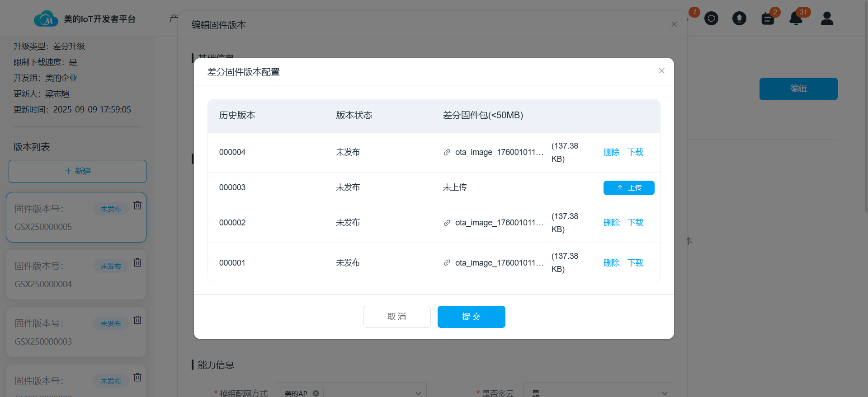Open ota_image file link for version 000002
The height and width of the screenshot is (397, 868).
point(499,223)
